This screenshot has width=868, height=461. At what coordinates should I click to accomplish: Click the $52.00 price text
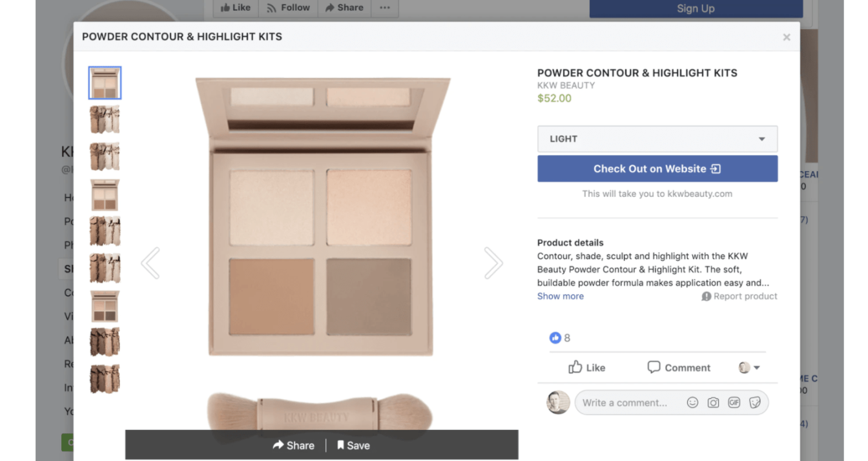point(554,98)
